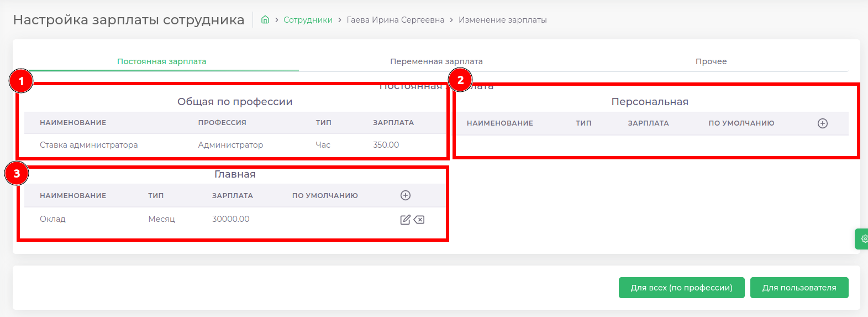Screen dimensions: 868x317
Task: Click the red marker numbered 3
Action: tap(17, 174)
